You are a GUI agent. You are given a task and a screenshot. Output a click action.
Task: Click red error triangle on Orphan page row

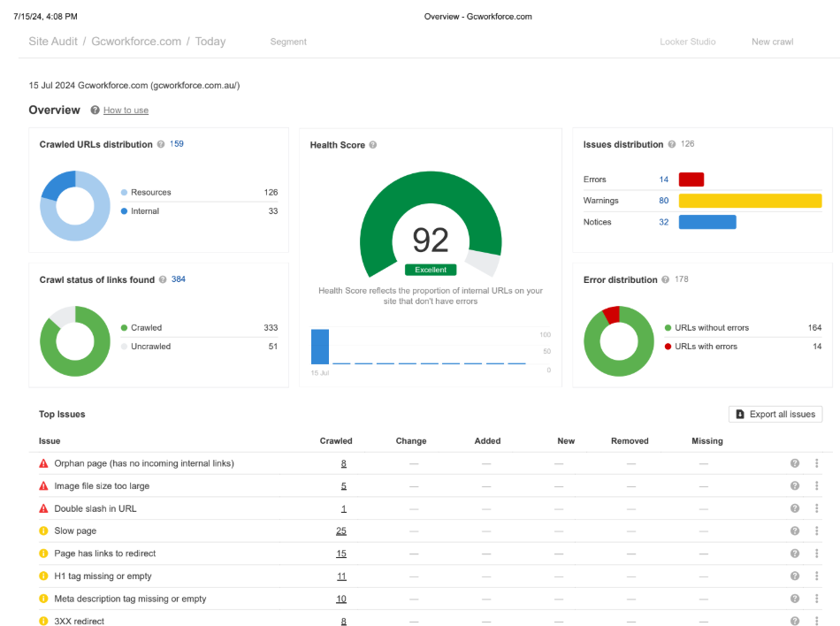44,463
